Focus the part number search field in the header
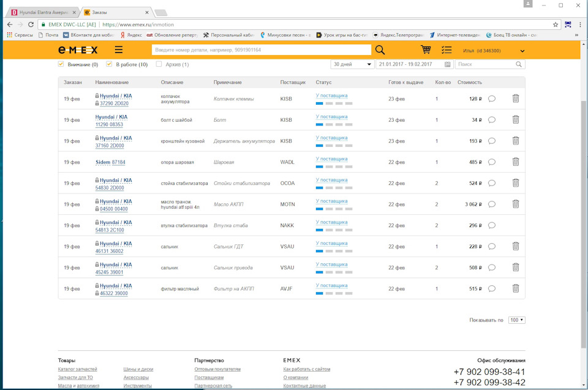Viewport: 588px width, 390px height. (x=262, y=50)
